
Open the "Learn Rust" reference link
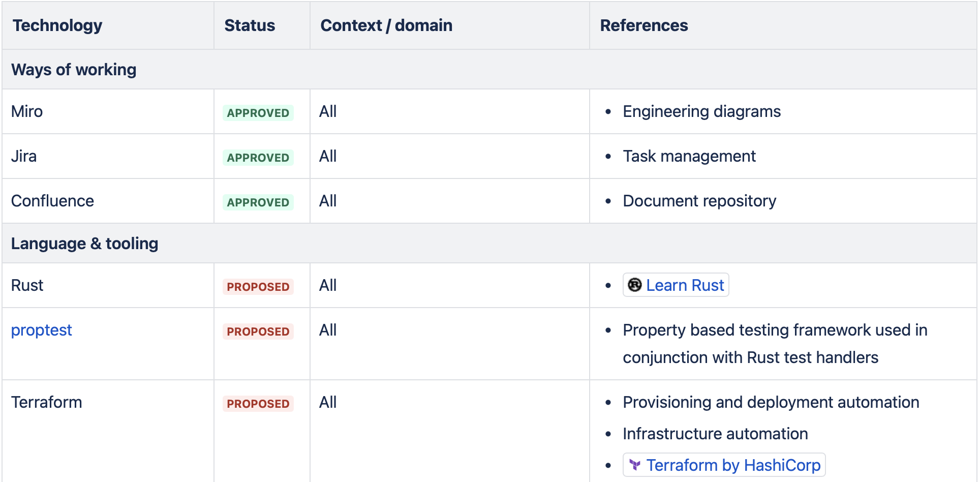coord(685,285)
